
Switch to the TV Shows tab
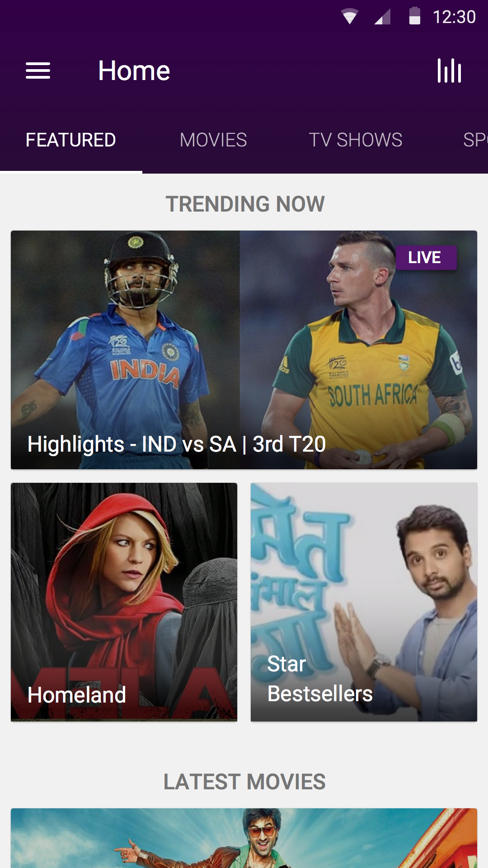coord(356,140)
